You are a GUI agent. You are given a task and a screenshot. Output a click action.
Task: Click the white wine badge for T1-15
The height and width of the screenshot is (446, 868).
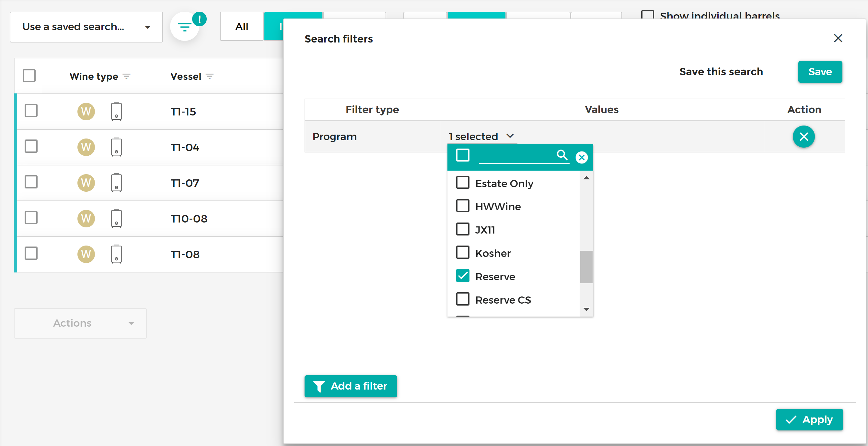tap(86, 111)
